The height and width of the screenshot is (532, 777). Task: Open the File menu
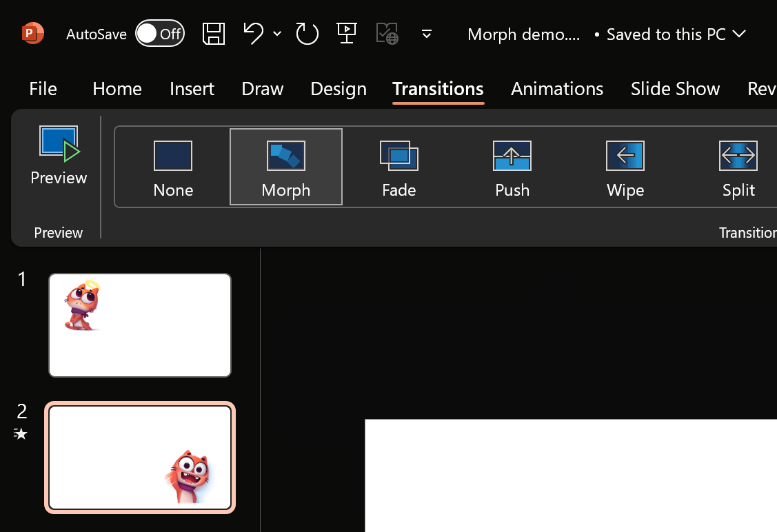[43, 89]
